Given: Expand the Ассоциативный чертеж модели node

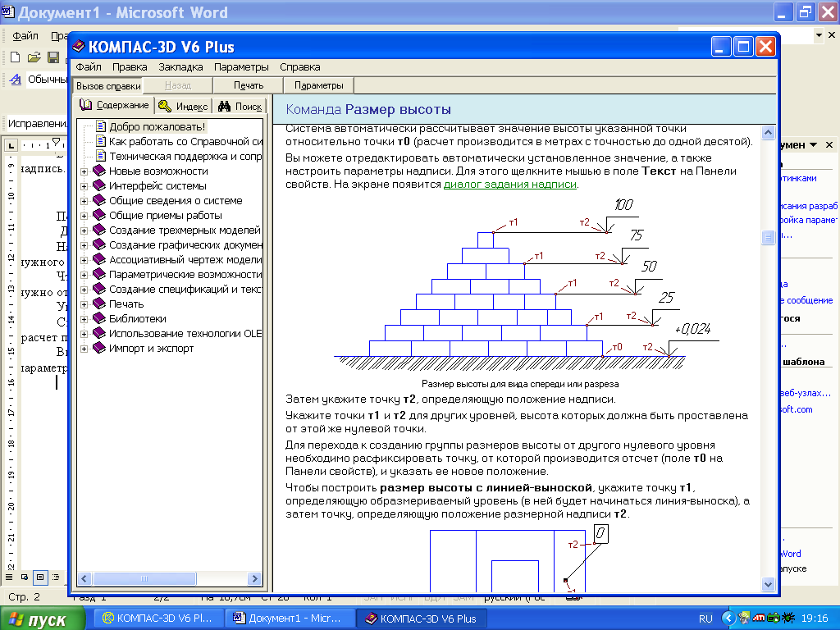Looking at the screenshot, I should 84,260.
